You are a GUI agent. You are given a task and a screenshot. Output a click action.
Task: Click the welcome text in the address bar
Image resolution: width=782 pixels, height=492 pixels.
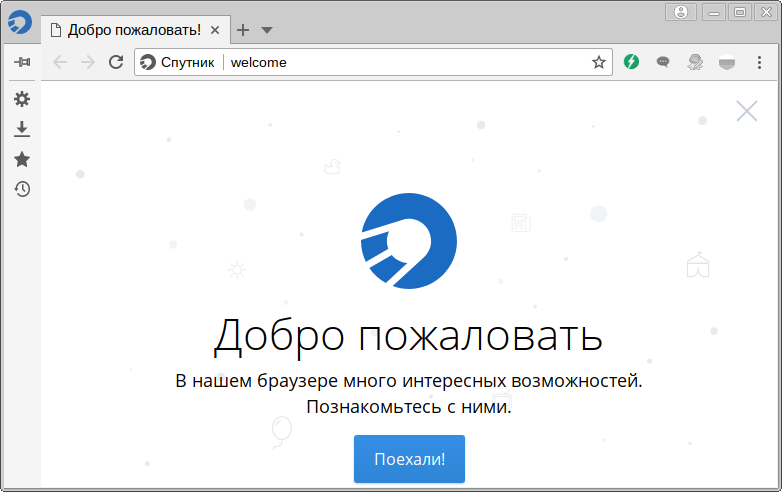tap(258, 63)
